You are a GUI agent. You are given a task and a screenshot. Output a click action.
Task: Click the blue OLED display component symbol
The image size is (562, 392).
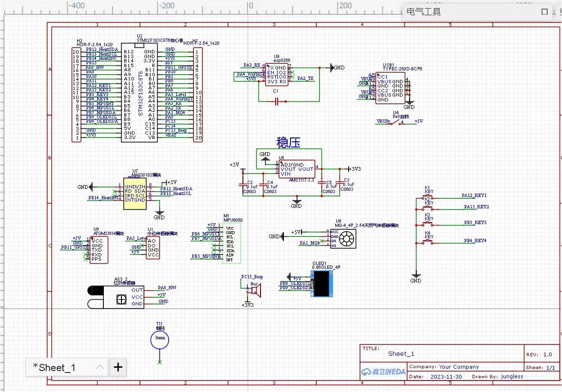[322, 284]
